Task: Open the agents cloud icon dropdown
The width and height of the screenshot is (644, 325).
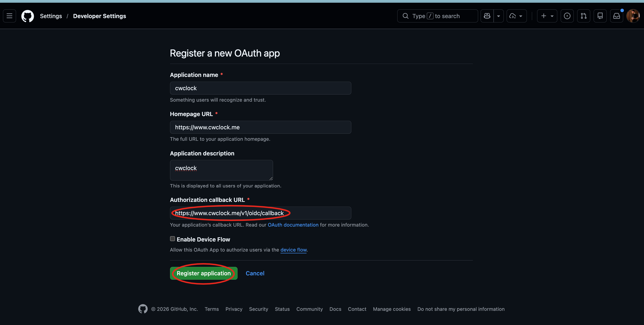Action: pos(517,16)
